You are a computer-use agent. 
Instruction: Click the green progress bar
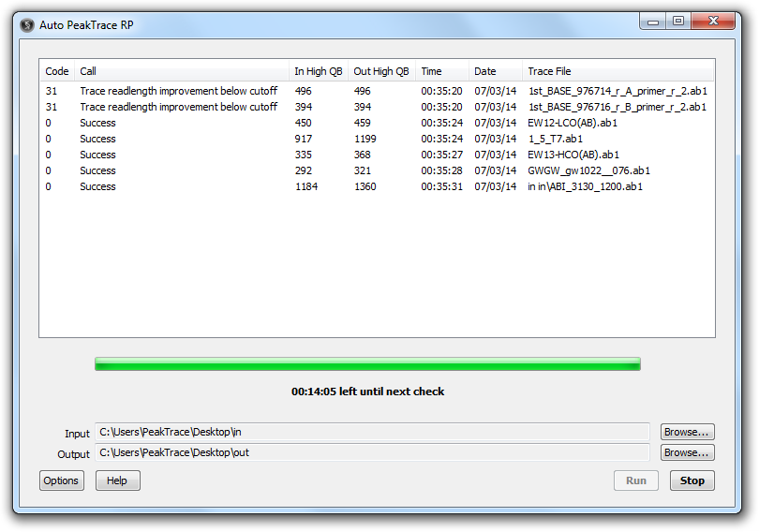pos(367,363)
